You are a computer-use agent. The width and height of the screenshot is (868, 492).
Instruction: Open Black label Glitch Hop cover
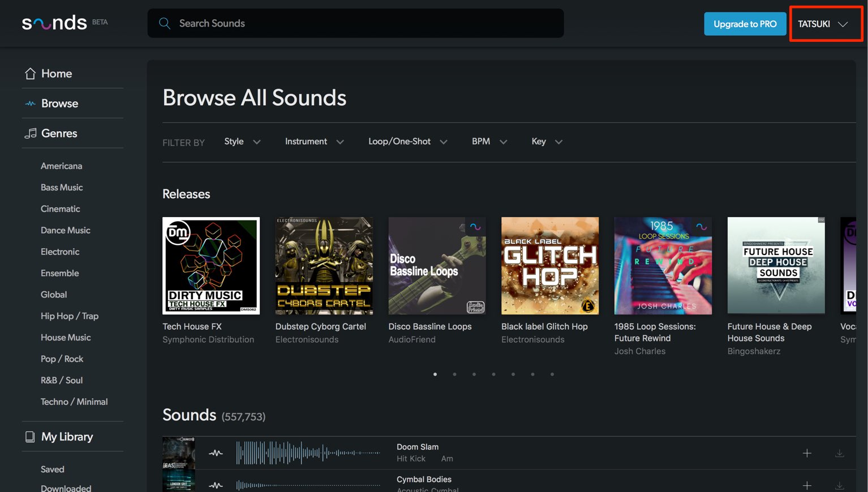pyautogui.click(x=550, y=266)
